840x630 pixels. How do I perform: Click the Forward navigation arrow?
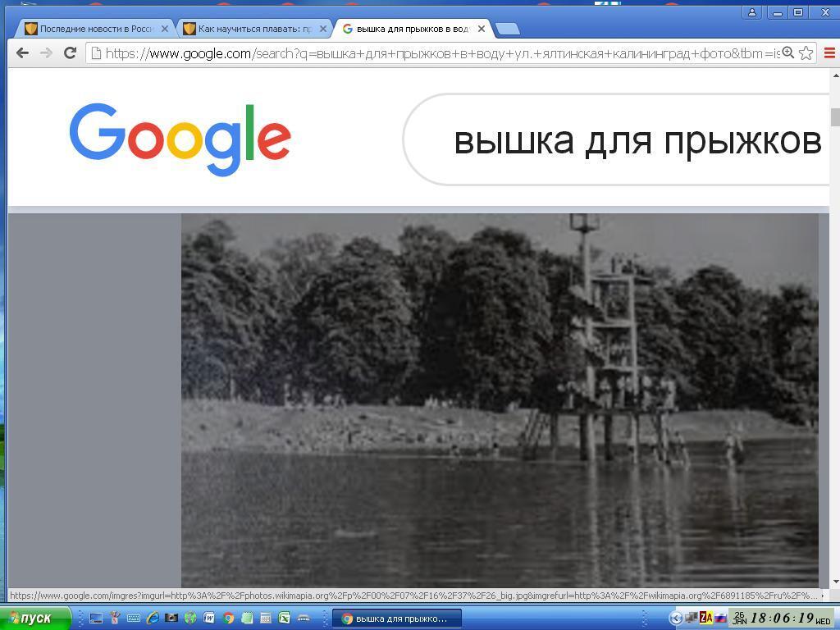pos(46,52)
